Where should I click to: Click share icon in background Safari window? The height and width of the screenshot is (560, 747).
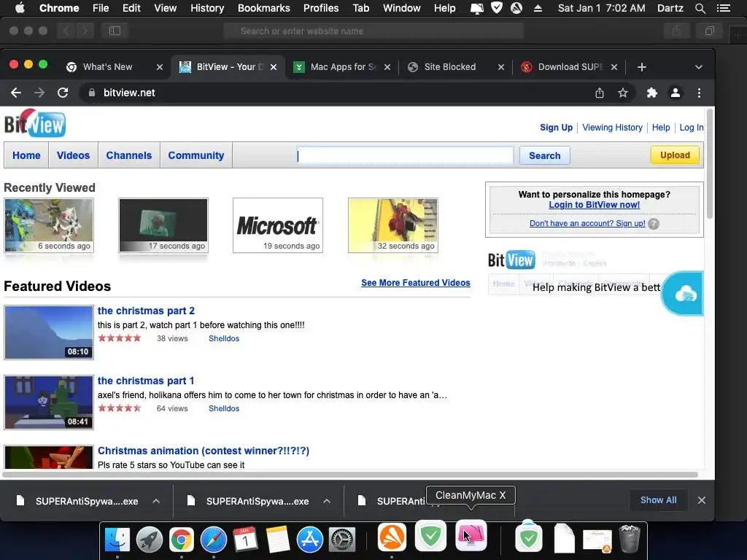point(676,31)
